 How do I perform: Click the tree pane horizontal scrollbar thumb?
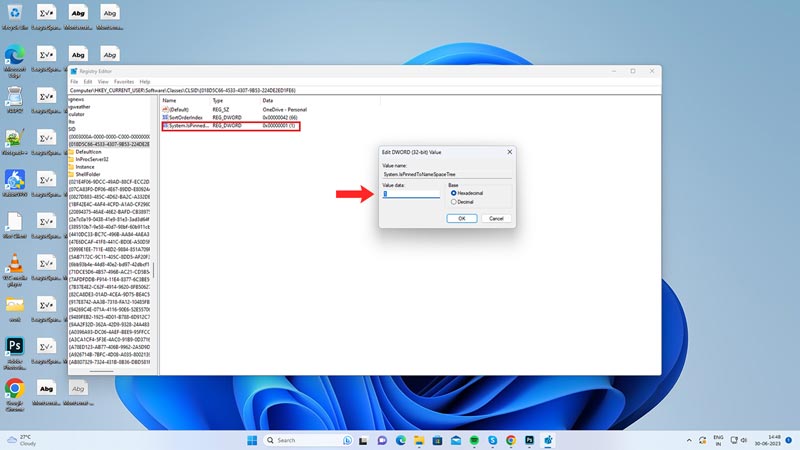coord(102,371)
